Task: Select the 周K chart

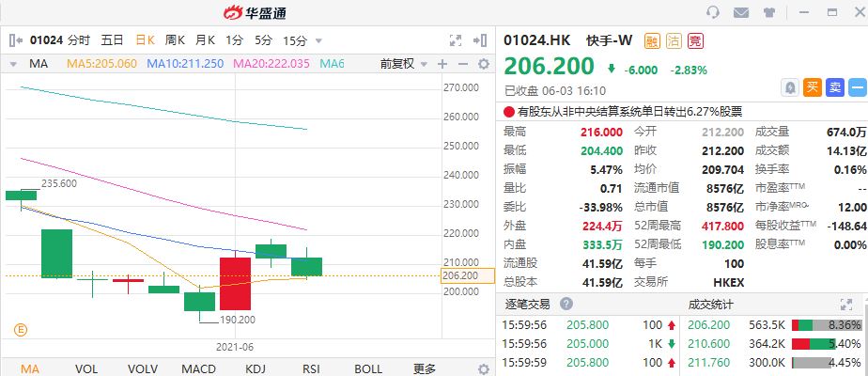Action: 175,40
